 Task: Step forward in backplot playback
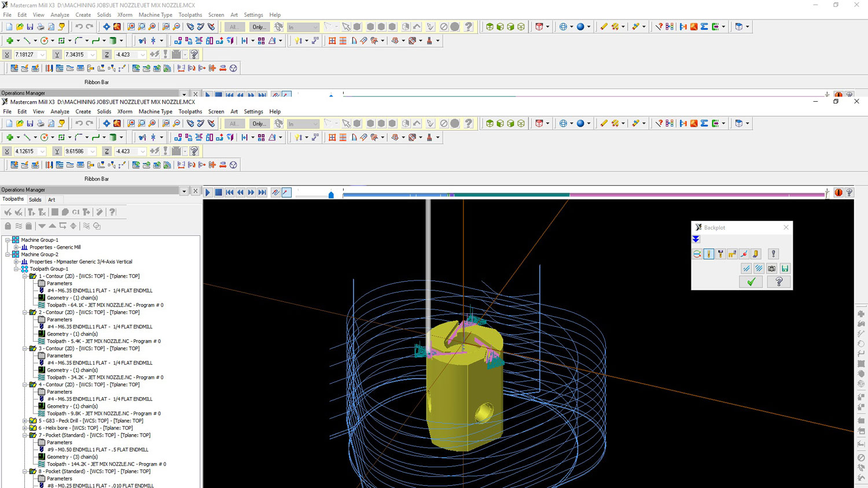251,192
